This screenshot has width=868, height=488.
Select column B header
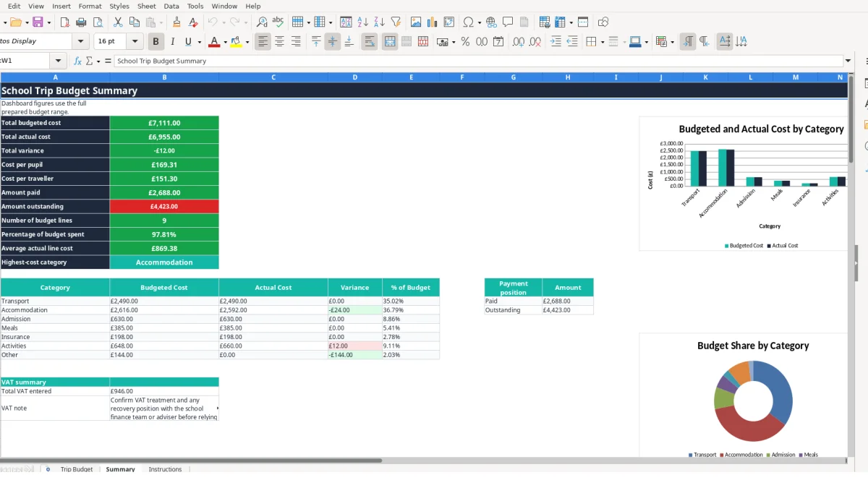[164, 77]
